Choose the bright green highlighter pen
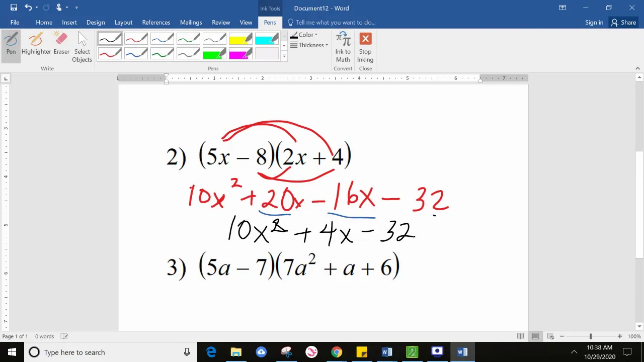This screenshot has width=644, height=362. click(214, 53)
